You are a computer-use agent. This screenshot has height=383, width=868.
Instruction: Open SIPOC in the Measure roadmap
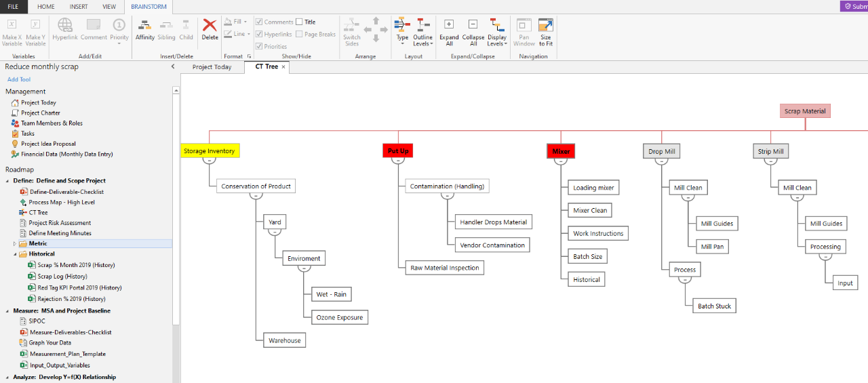[37, 321]
